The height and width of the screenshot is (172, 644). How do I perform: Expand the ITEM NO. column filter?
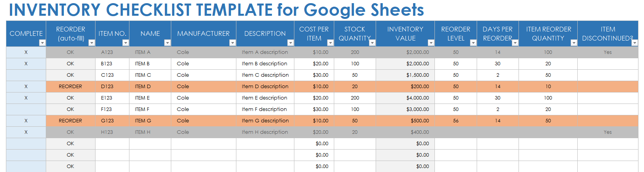125,43
